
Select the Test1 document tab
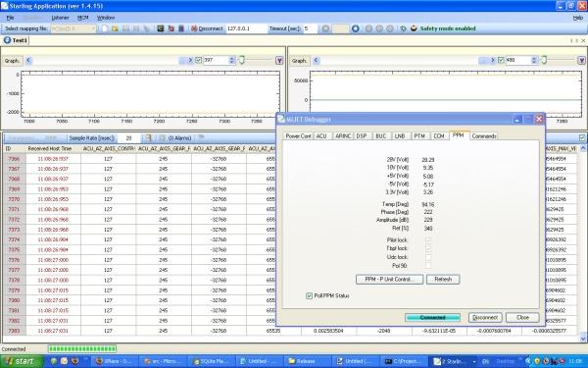[16, 40]
